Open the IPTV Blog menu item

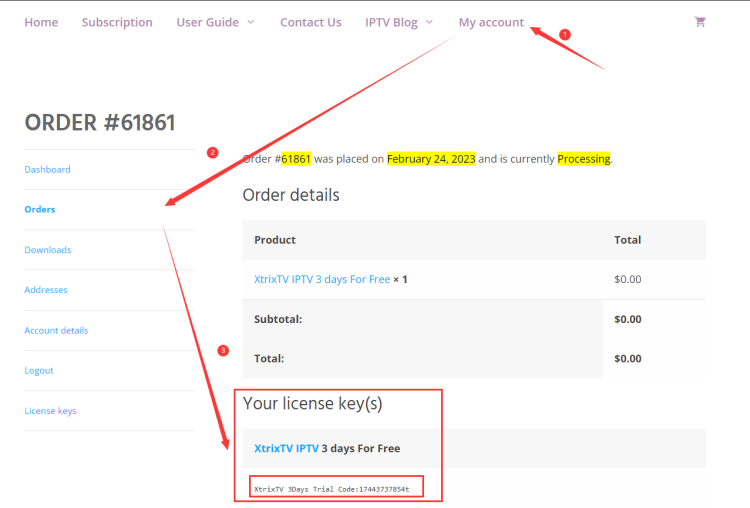pos(391,22)
